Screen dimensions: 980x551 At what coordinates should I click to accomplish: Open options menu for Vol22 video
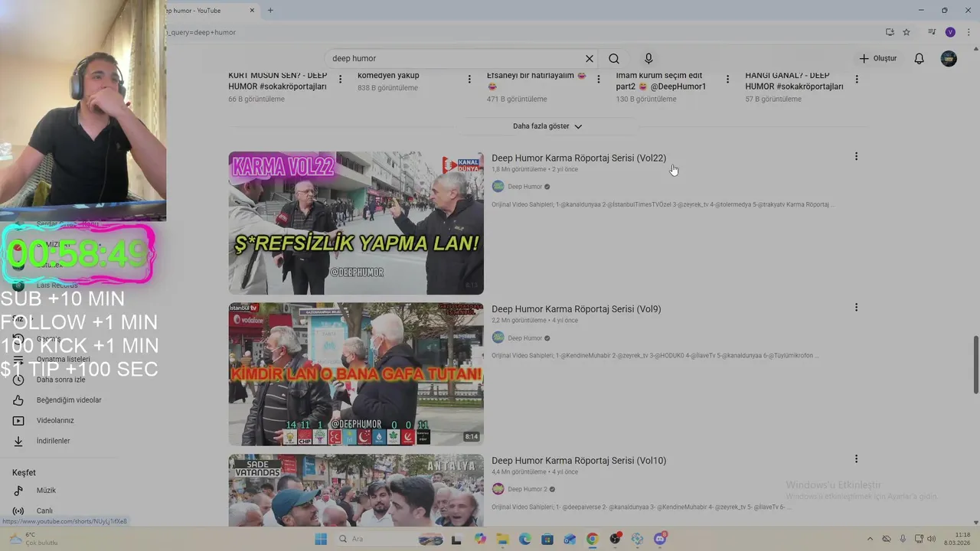coord(856,157)
